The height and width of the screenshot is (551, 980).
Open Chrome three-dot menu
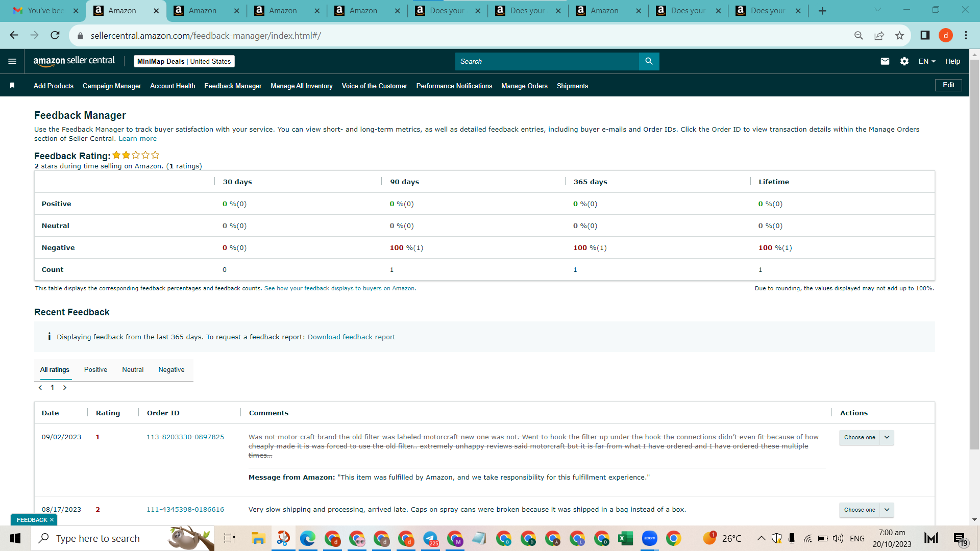966,35
